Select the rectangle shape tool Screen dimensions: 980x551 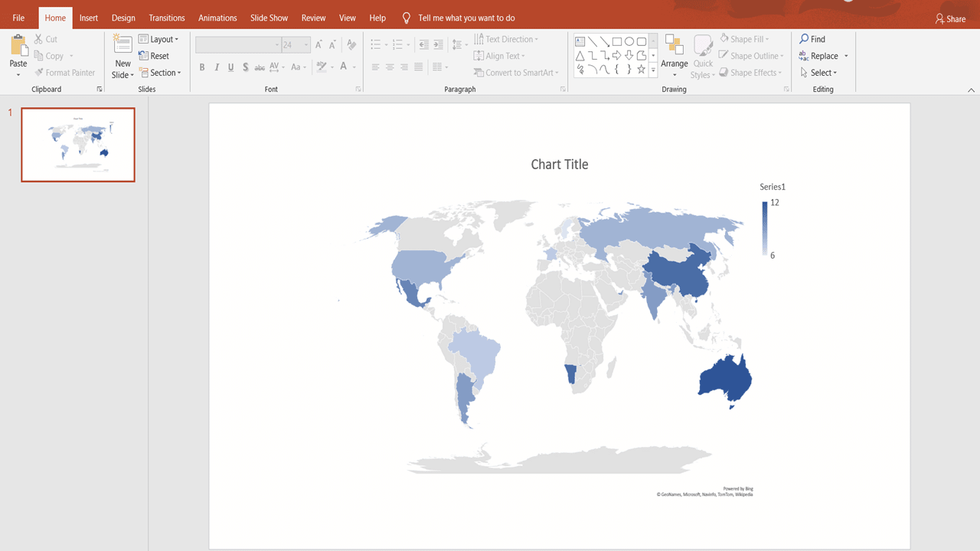[x=619, y=40]
